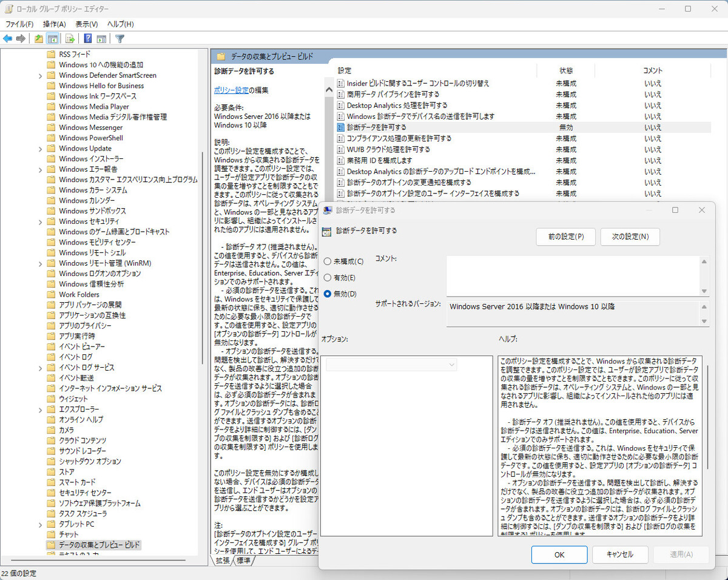728x580 pixels.
Task: Select インターネット インフォメーション サービス in tree
Action: (110, 388)
